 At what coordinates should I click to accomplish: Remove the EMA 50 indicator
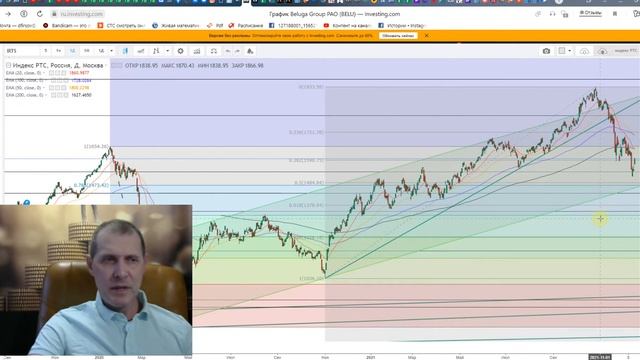[x=64, y=88]
